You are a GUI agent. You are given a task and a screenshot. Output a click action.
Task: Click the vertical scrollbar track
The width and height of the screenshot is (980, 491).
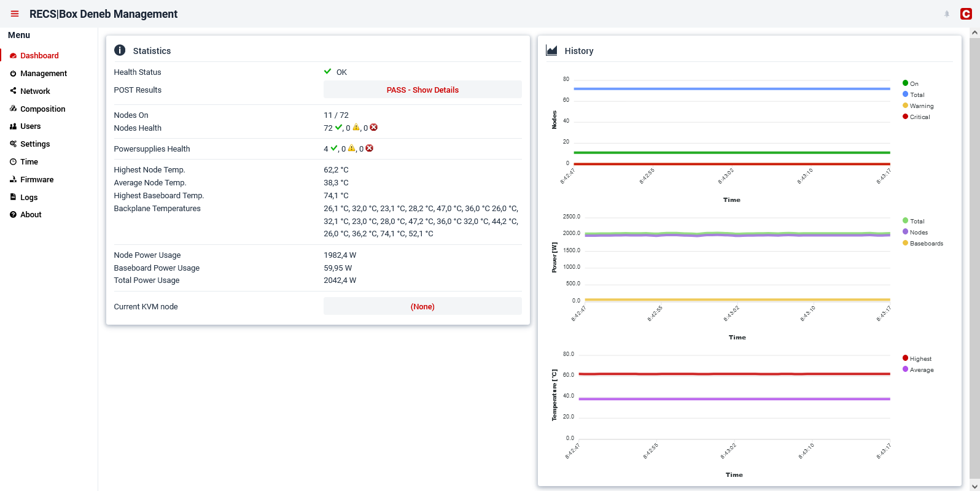pos(974,259)
